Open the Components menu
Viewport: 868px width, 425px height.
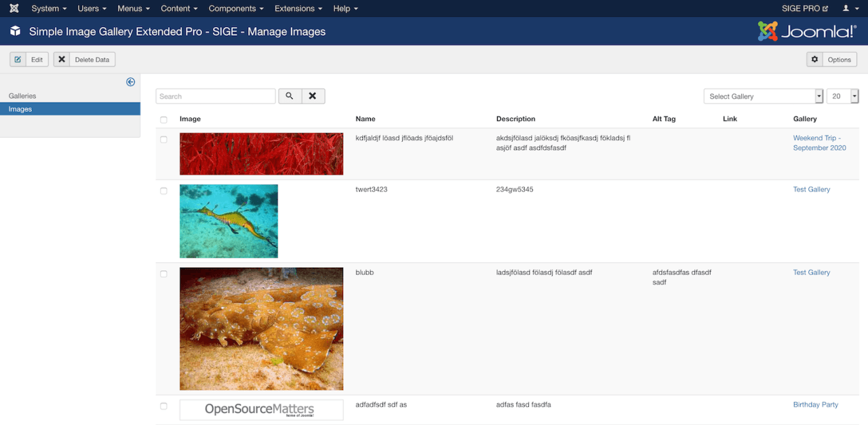point(237,9)
